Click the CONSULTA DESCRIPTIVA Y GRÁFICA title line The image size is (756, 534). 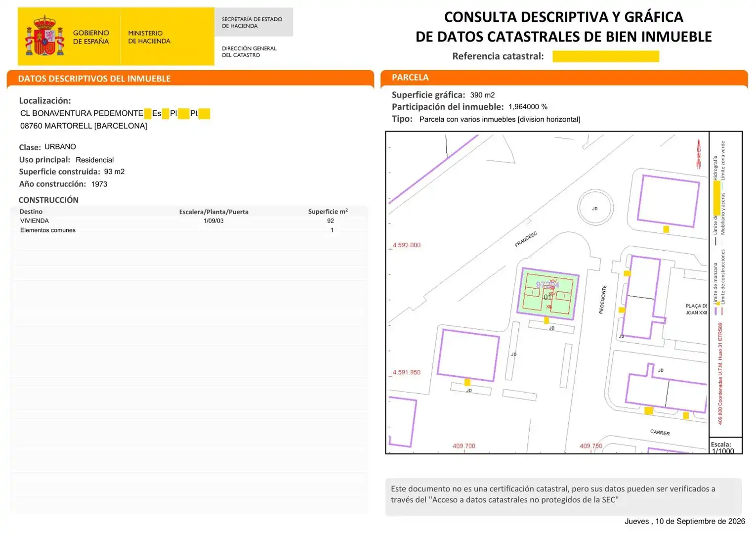(563, 17)
